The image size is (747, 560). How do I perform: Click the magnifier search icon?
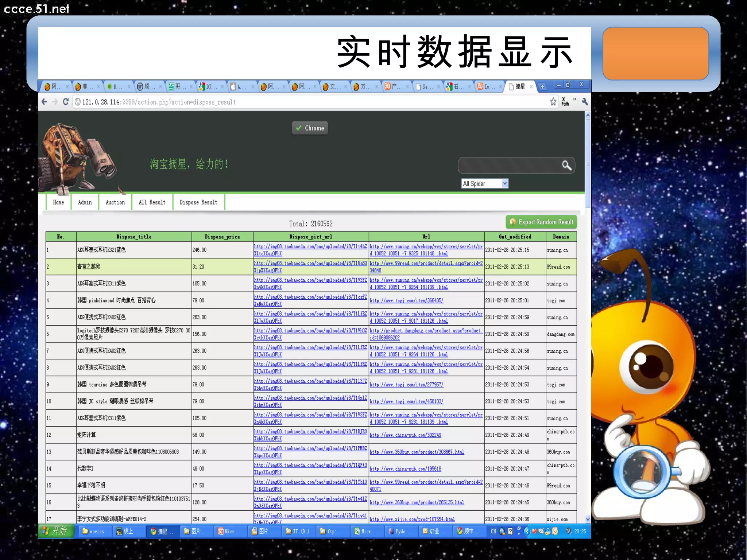click(x=566, y=166)
